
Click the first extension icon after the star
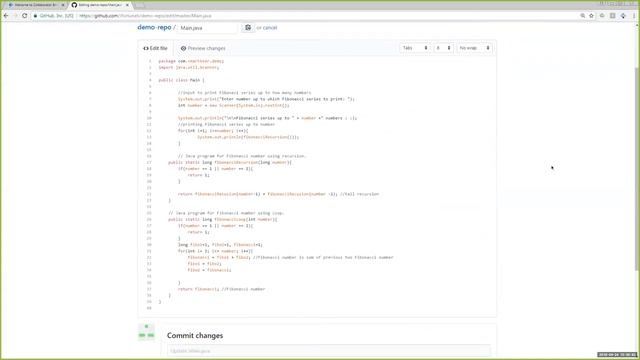[602, 16]
